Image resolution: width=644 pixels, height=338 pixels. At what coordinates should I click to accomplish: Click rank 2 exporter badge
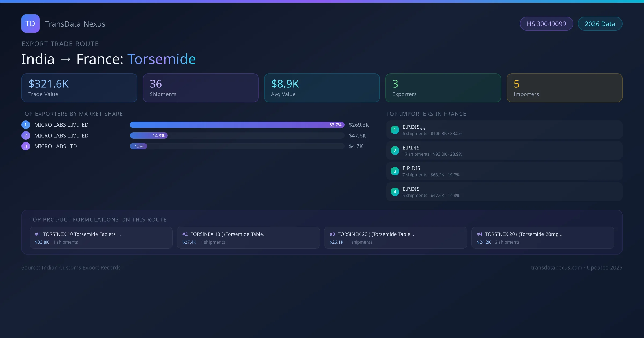pos(26,135)
